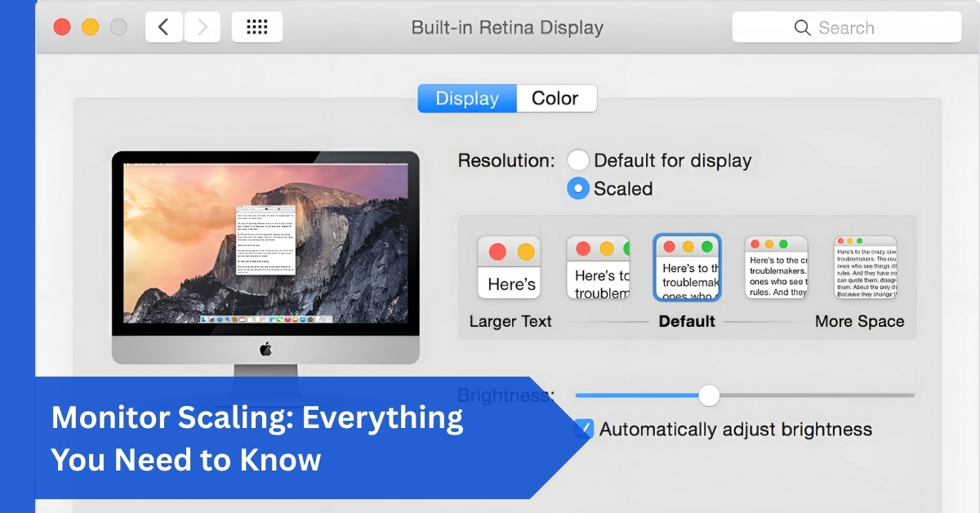Click the 'Built-in Retina Display' window title
Screen dimensions: 980x513
tap(507, 28)
